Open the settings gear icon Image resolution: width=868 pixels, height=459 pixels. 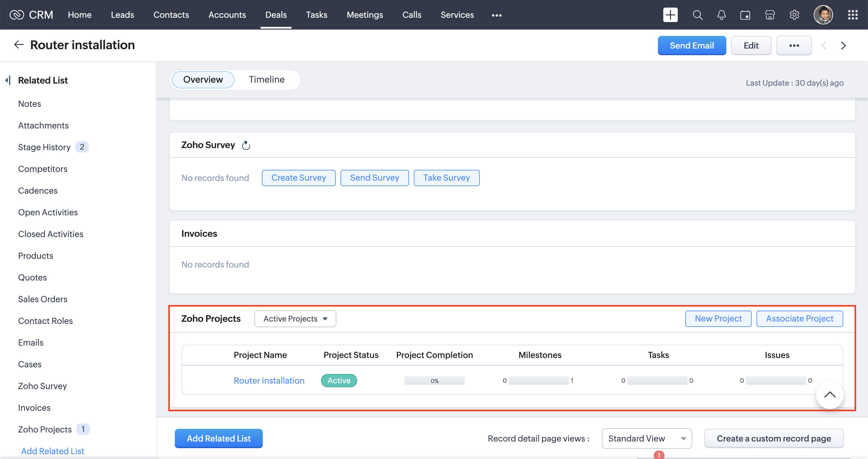coord(794,15)
